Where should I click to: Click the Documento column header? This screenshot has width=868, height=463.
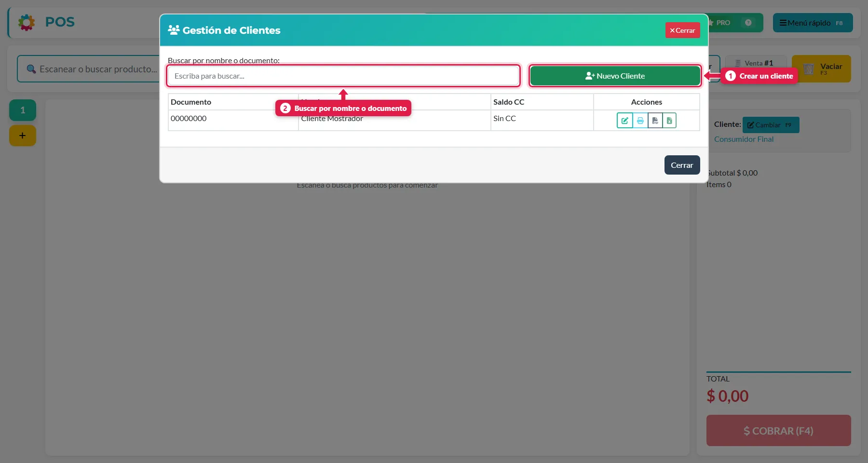[233, 102]
